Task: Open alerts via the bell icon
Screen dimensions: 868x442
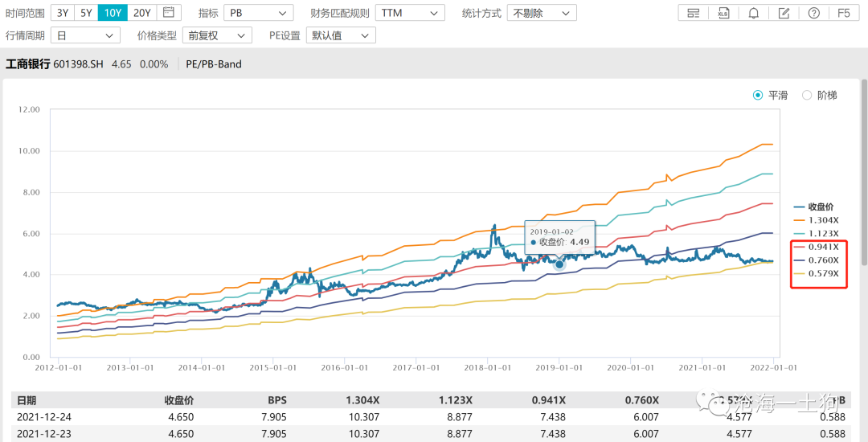Action: (753, 13)
